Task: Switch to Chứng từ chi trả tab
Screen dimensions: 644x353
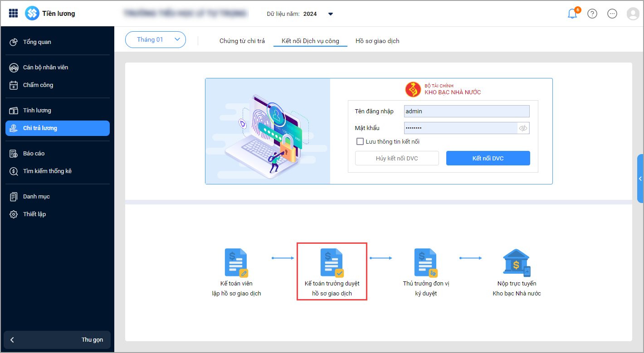Action: [242, 41]
